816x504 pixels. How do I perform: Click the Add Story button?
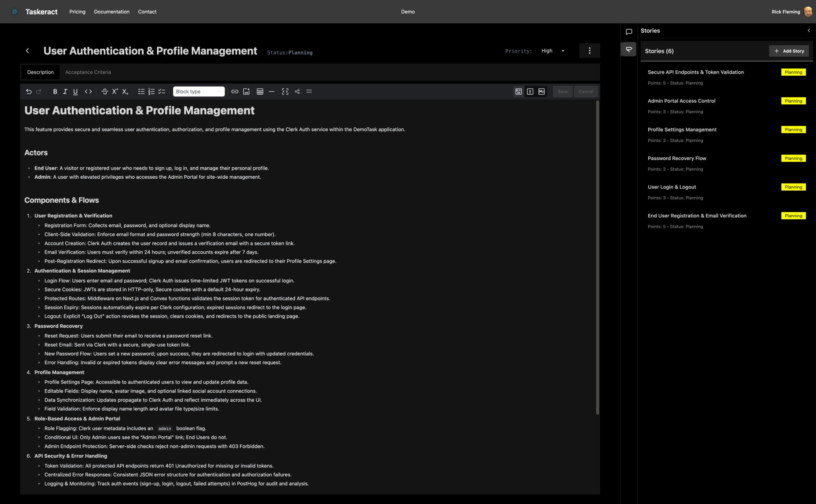point(789,51)
